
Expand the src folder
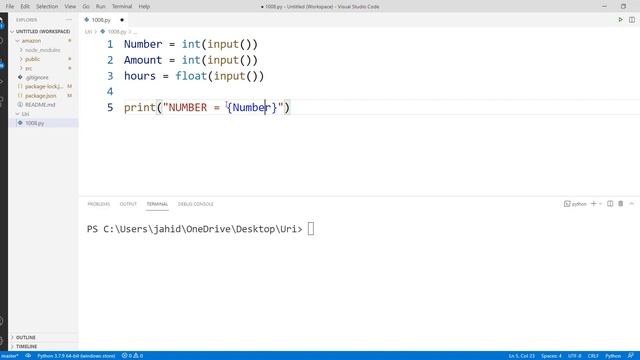pyautogui.click(x=29, y=68)
